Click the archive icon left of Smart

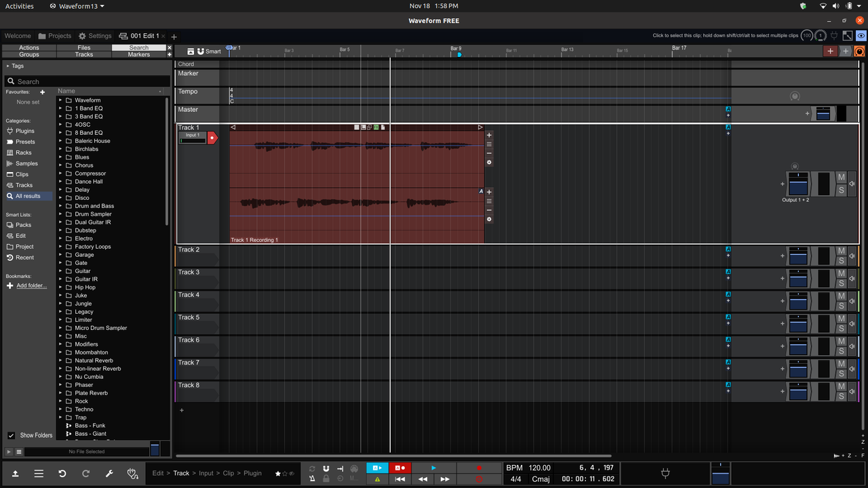[x=191, y=51]
